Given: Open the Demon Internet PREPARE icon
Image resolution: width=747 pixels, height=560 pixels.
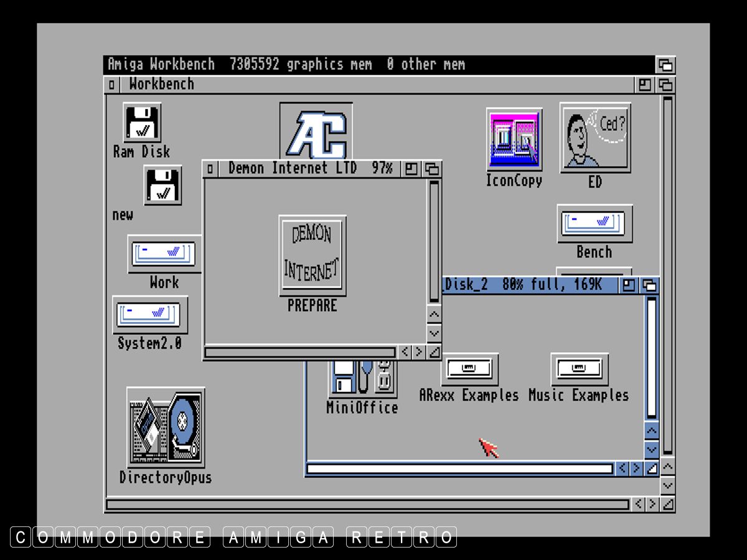Looking at the screenshot, I should (x=312, y=256).
